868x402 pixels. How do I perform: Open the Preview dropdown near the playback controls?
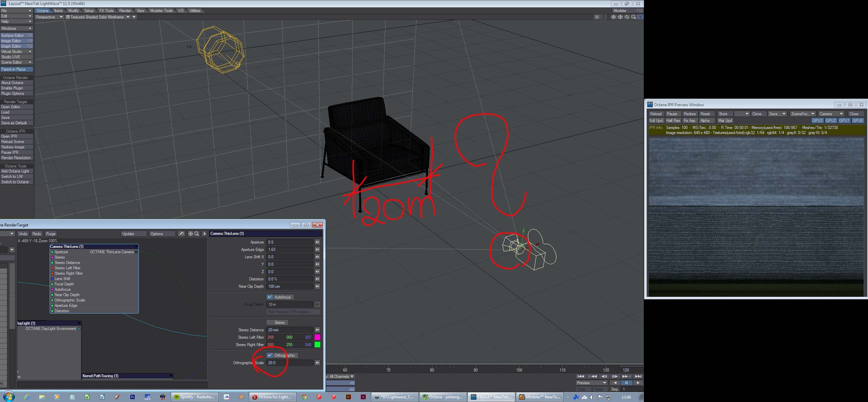point(591,383)
